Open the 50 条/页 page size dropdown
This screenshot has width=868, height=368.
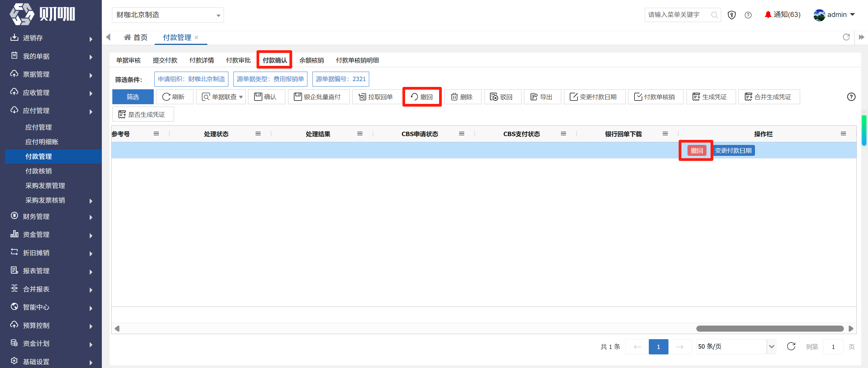[x=736, y=346]
